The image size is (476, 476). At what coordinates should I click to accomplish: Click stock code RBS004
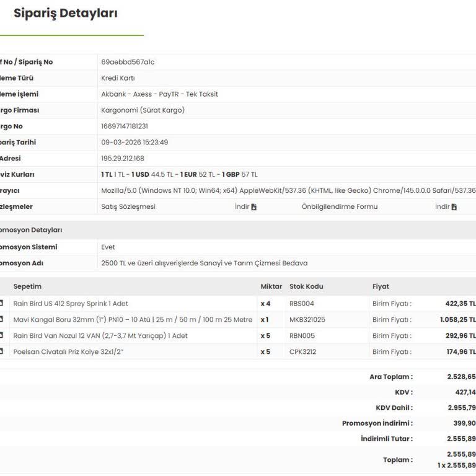tap(302, 304)
